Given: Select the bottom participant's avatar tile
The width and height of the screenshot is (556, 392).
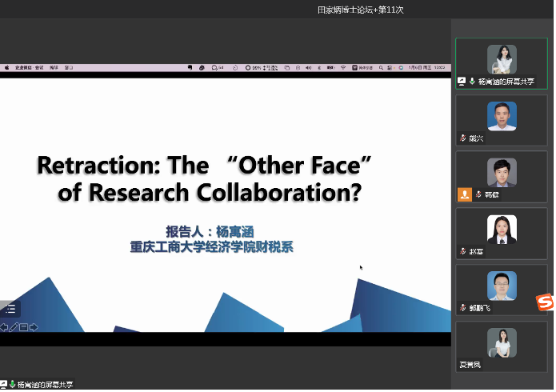Looking at the screenshot, I should [502, 343].
